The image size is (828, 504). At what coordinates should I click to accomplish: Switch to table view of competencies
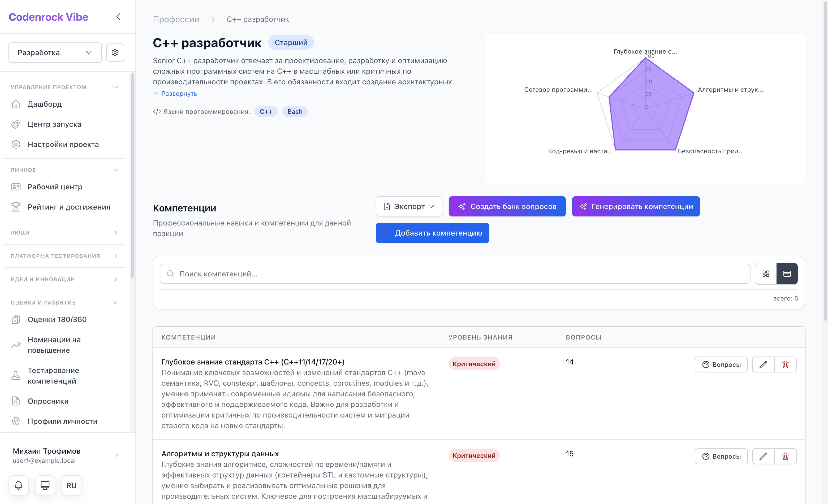pyautogui.click(x=787, y=274)
